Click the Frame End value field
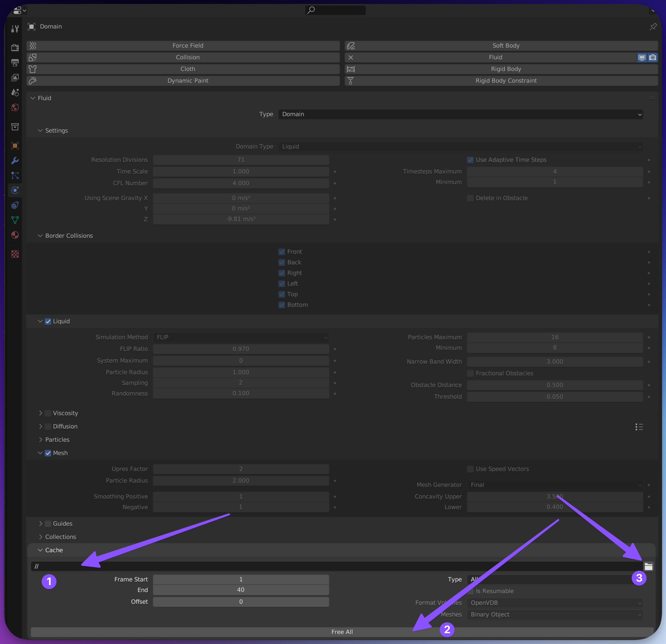 (241, 590)
